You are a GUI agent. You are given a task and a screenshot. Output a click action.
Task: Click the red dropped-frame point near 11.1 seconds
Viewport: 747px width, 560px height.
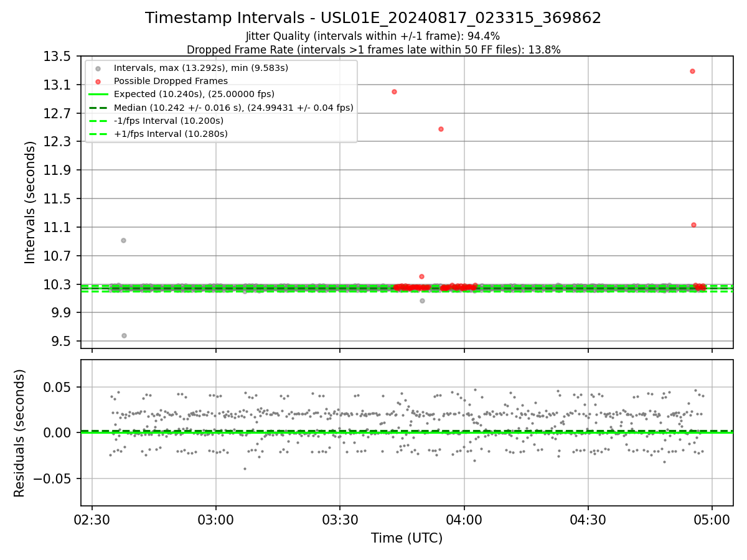pos(693,225)
